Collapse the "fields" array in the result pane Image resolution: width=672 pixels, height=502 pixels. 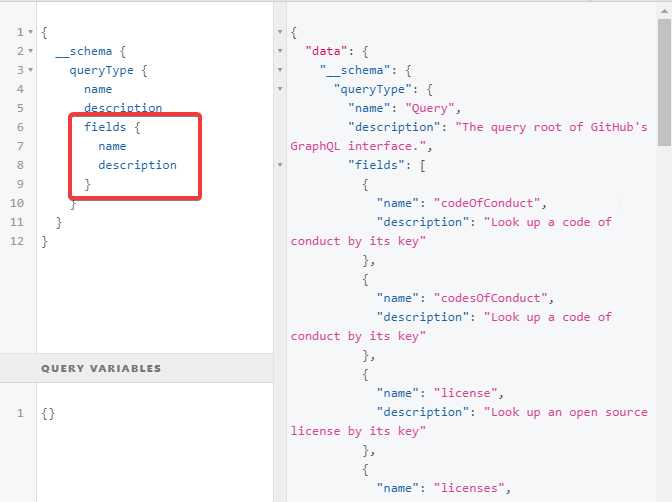point(280,165)
